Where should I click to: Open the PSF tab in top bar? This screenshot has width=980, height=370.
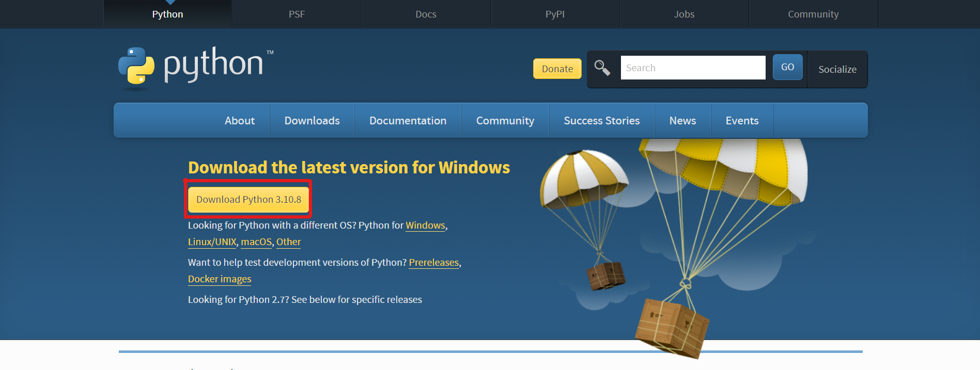pos(297,14)
